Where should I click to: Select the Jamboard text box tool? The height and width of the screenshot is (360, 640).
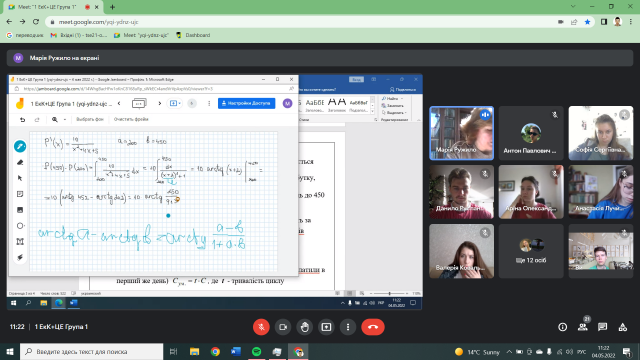20,242
